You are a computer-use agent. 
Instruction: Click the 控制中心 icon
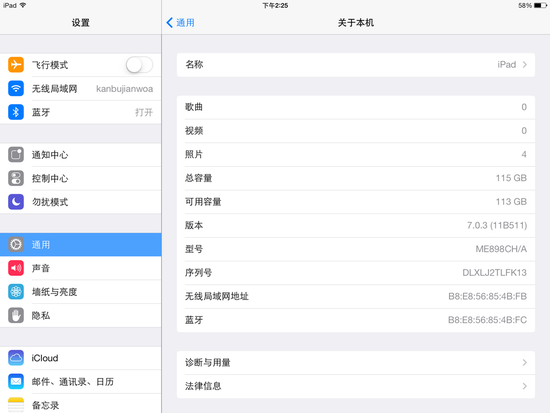[x=16, y=178]
